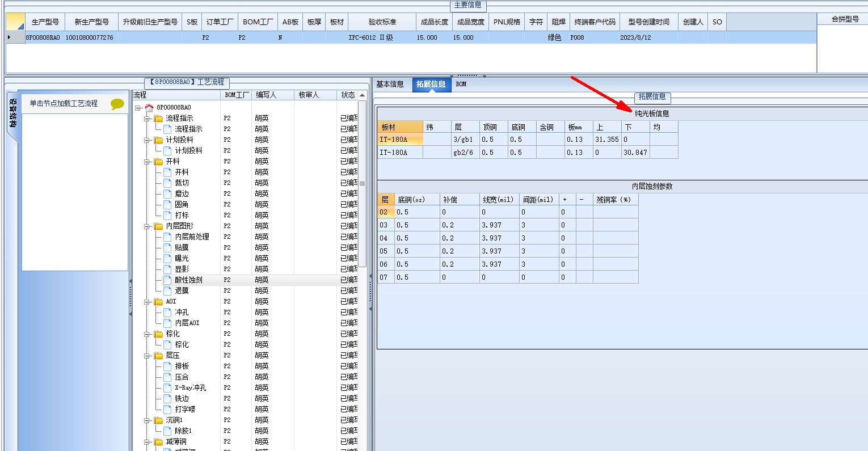Select layer 02 row in 内层蚀刻参数

(508, 212)
